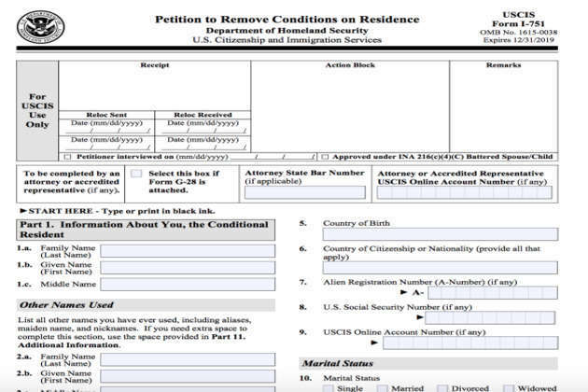Click the 1.a. Family Name field
The width and height of the screenshot is (588, 392).
point(188,251)
